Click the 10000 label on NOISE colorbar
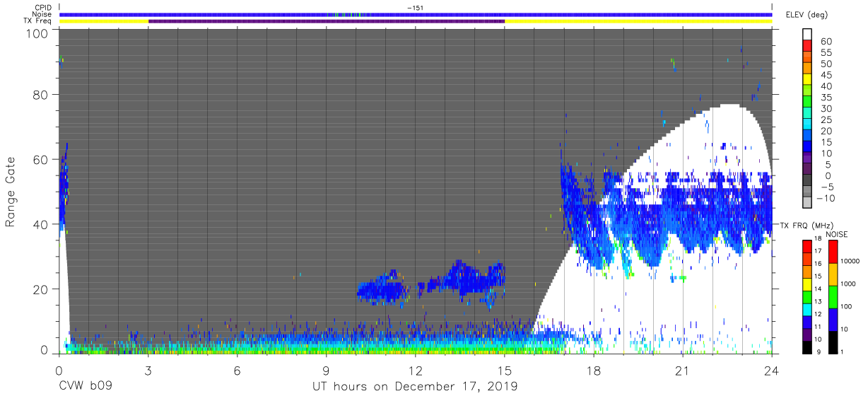Viewport: 868px width, 401px height. [851, 261]
